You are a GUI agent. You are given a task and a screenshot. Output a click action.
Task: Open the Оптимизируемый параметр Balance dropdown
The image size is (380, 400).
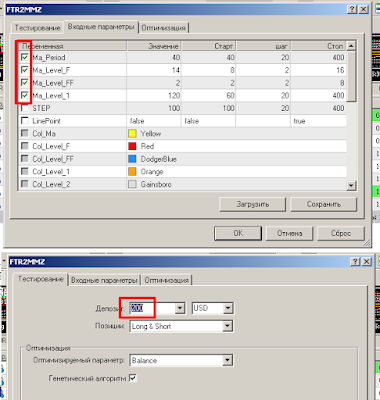click(228, 360)
